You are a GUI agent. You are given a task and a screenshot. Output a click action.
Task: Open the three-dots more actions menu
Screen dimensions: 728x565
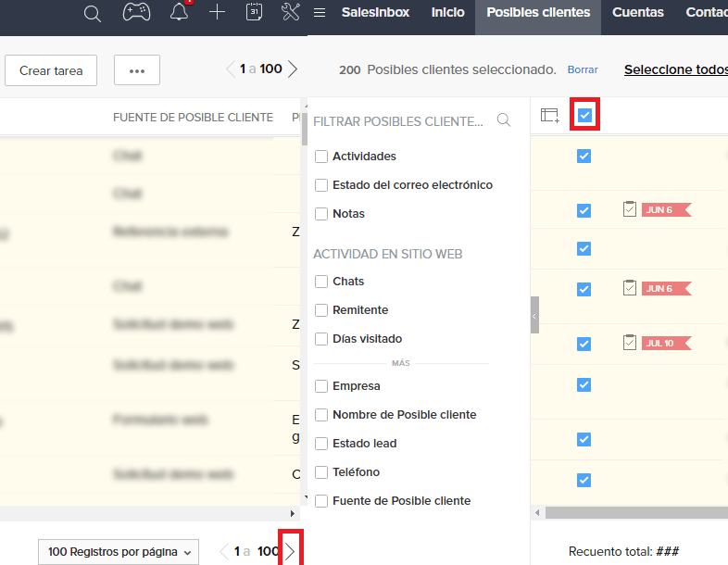coord(137,70)
